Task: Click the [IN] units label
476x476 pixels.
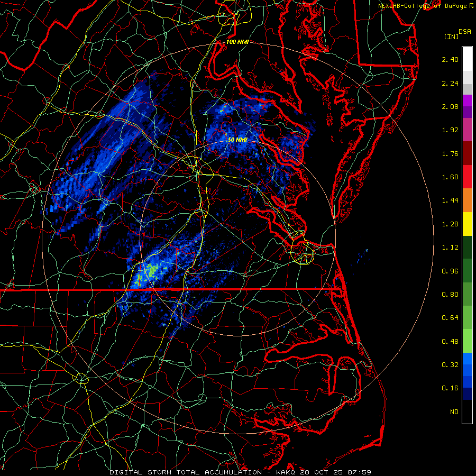Action: click(x=451, y=36)
